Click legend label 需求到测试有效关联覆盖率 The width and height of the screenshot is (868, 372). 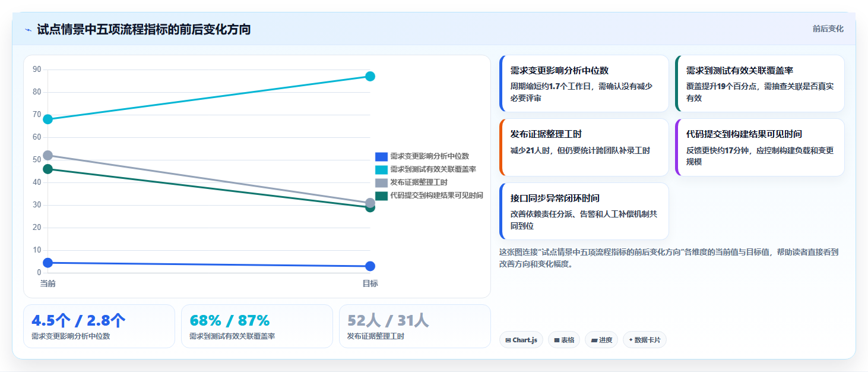click(x=433, y=169)
